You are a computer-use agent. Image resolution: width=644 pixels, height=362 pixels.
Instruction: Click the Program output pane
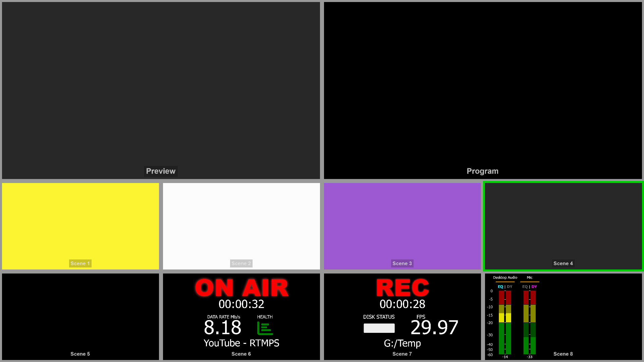(x=483, y=90)
